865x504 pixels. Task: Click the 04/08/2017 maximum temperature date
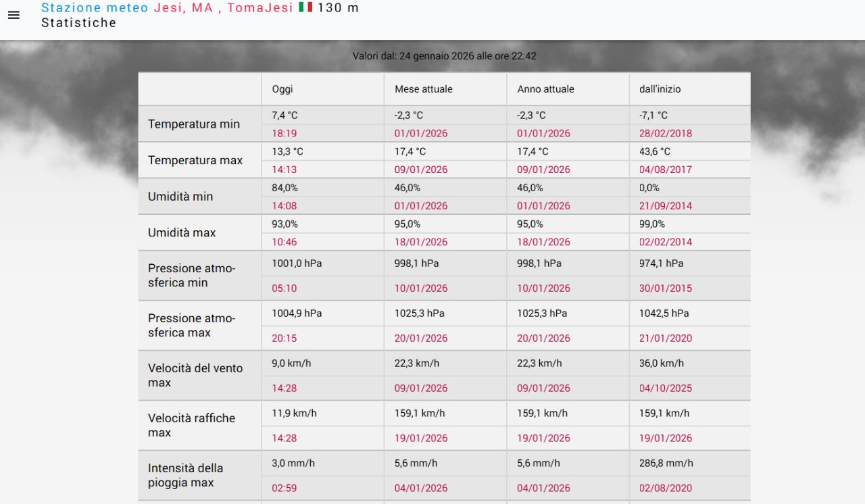tap(666, 170)
